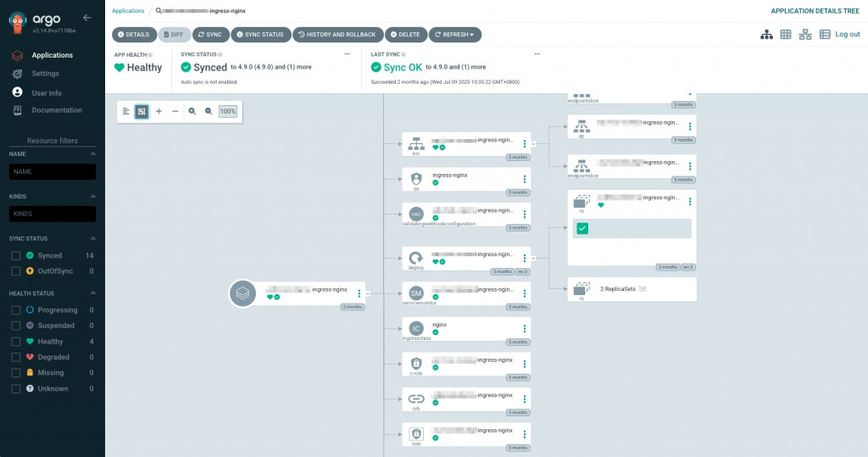The height and width of the screenshot is (457, 868).
Task: Click the Last Sync help icon
Action: pyautogui.click(x=403, y=55)
